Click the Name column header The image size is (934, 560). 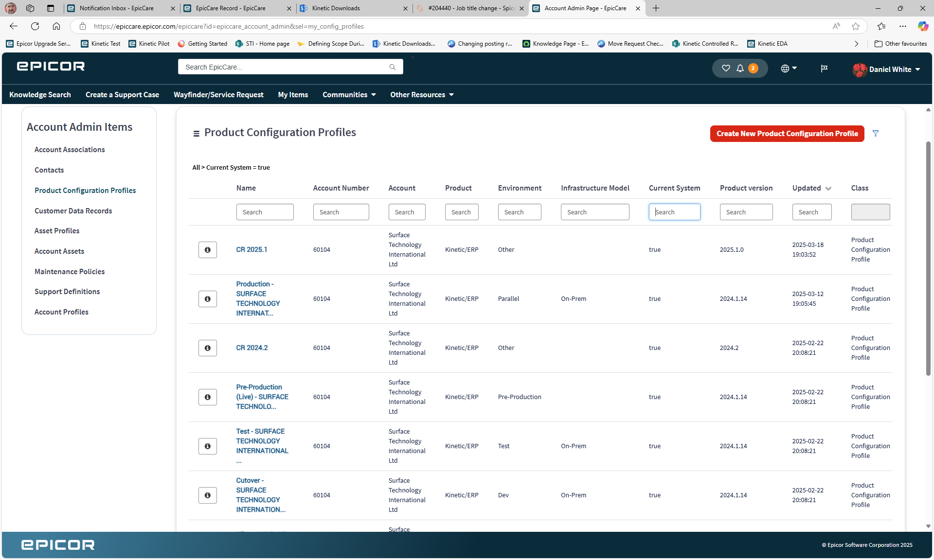point(246,188)
